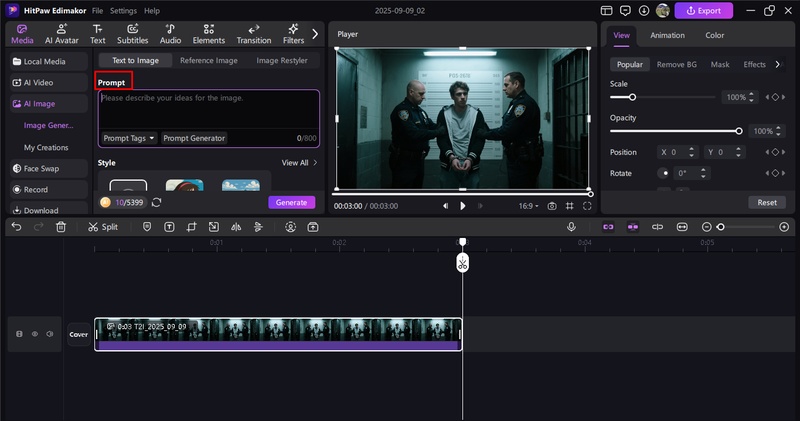The image size is (800, 421).
Task: Mute the track with the speaker icon
Action: pos(49,334)
